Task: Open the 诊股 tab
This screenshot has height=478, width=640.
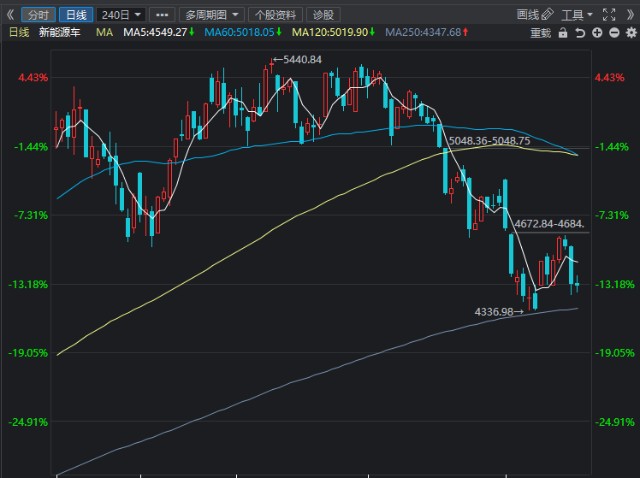Action: 323,15
